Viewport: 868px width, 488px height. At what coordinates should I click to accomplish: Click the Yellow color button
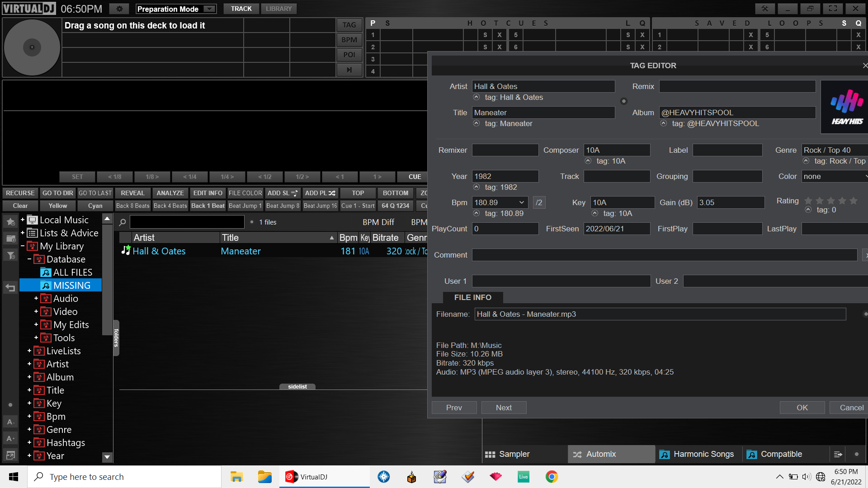click(x=58, y=206)
